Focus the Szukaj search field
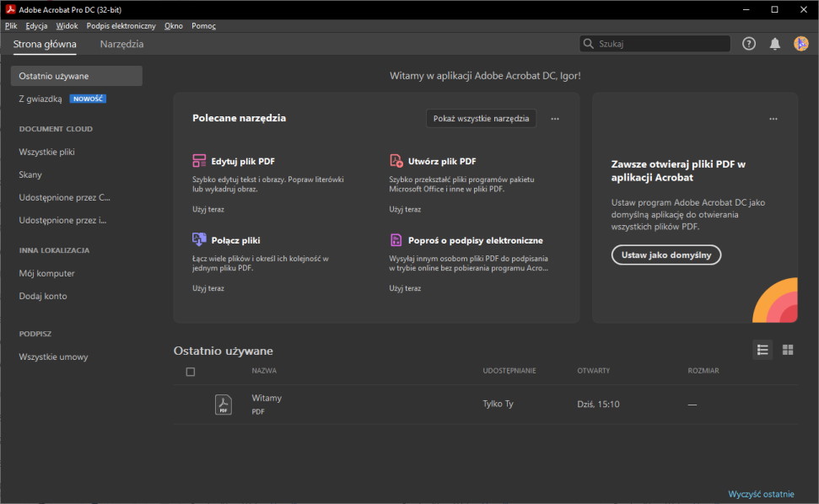The image size is (819, 504). 655,44
